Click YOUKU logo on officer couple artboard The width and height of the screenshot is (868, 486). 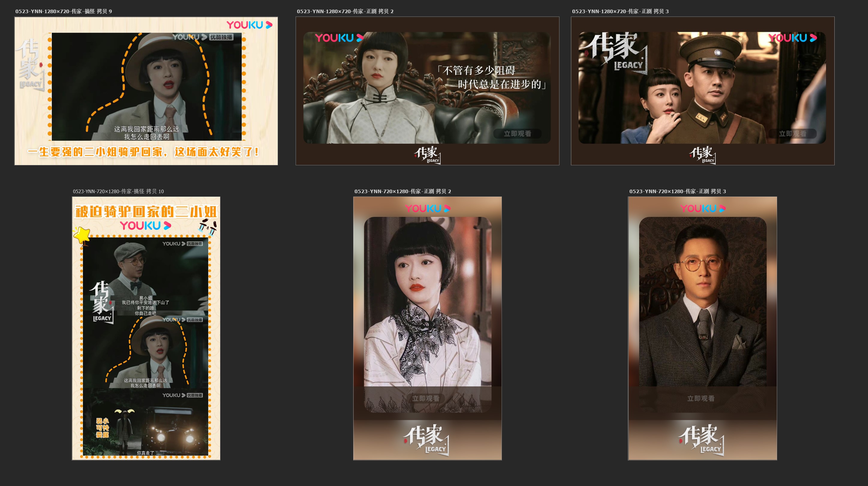pos(792,38)
